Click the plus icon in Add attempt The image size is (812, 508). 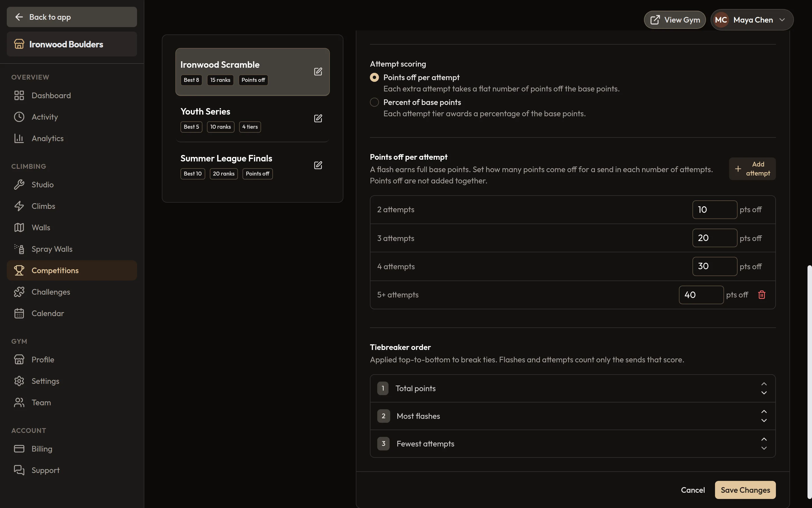pyautogui.click(x=738, y=169)
